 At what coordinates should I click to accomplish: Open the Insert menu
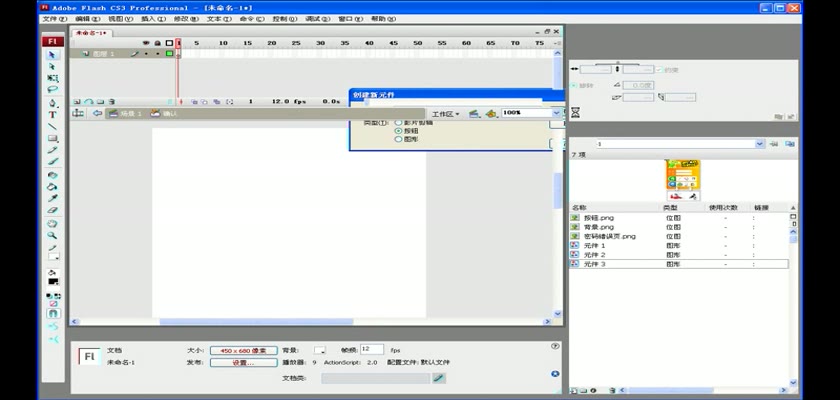tap(153, 19)
